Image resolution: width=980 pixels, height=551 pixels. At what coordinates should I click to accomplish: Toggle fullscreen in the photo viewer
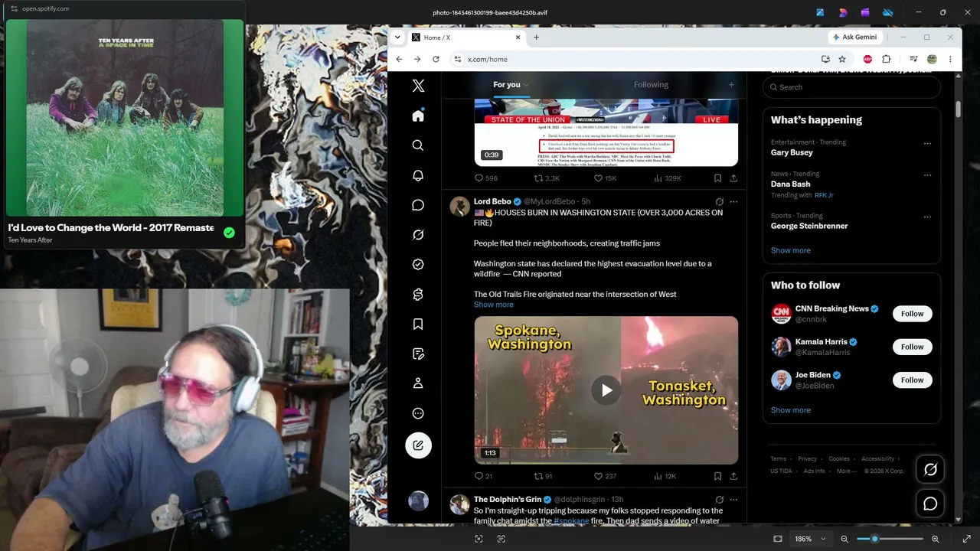click(x=966, y=539)
